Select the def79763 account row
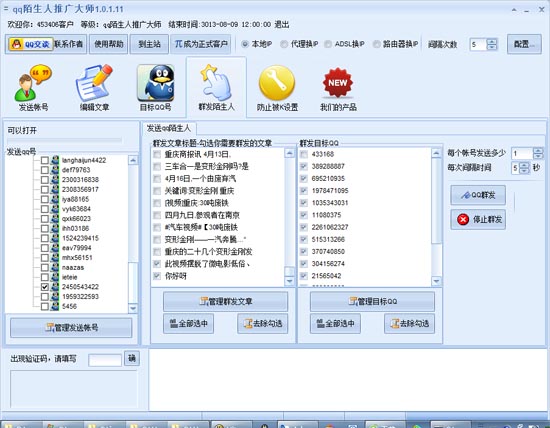The height and width of the screenshot is (428, 550). tap(76, 170)
